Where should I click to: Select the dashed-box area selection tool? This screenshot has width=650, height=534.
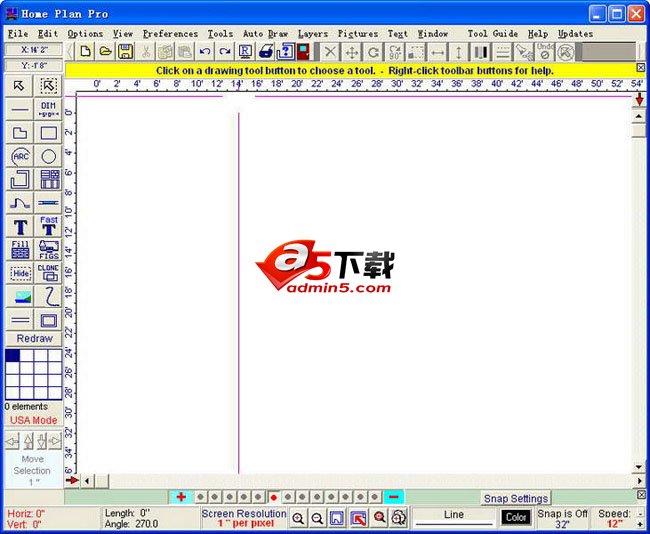tap(49, 86)
